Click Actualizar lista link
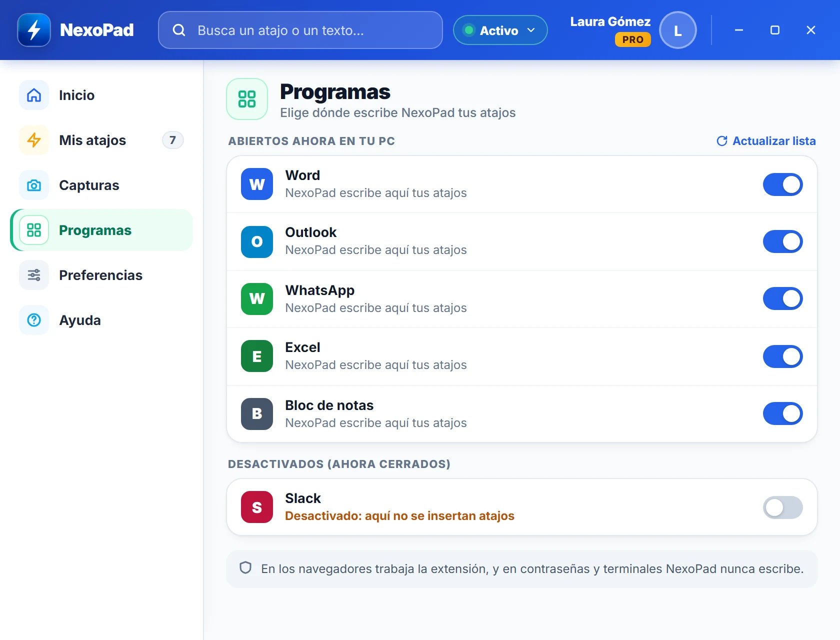 [766, 141]
